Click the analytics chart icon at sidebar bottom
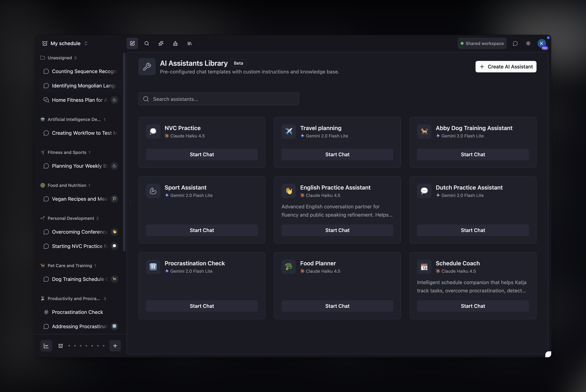 [46, 346]
